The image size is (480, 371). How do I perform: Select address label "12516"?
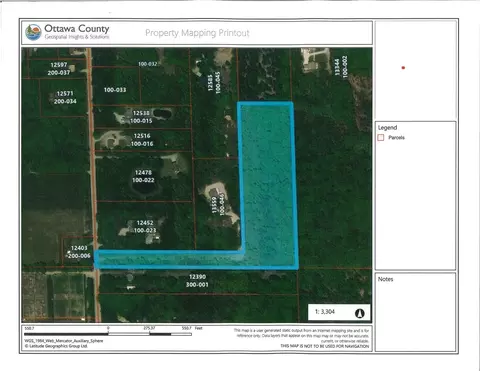(x=142, y=136)
